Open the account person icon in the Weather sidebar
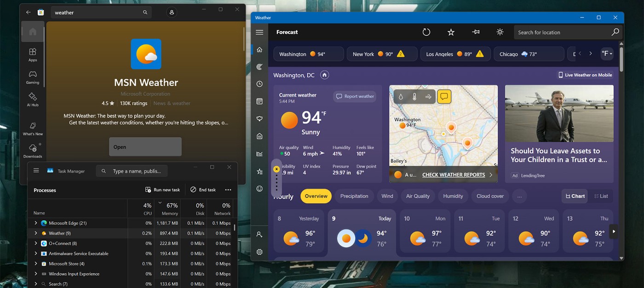 (x=259, y=235)
